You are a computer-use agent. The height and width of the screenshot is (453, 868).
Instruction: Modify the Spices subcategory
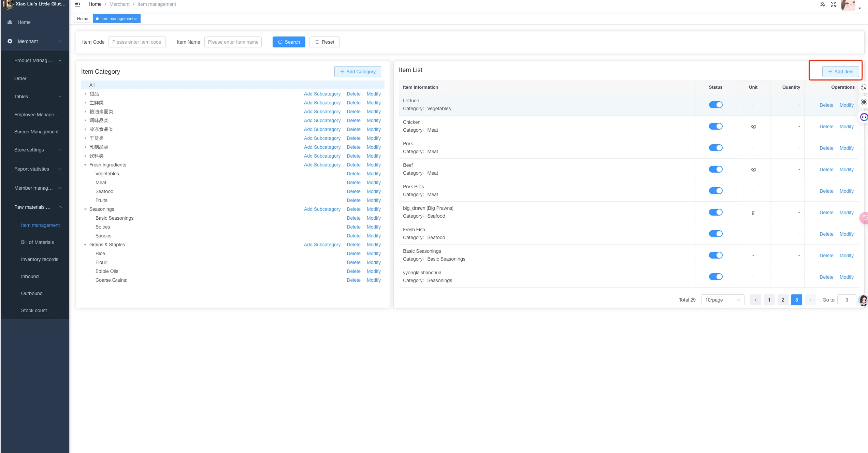click(x=374, y=227)
